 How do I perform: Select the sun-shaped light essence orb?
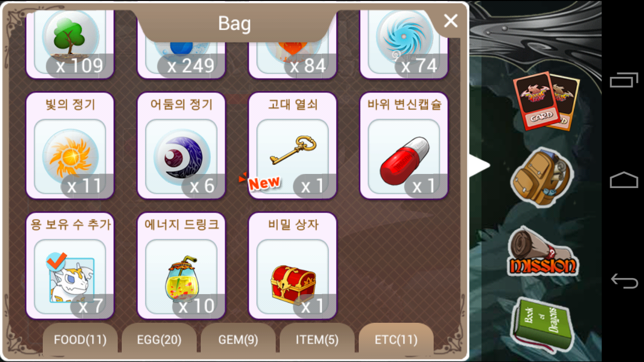70,146
